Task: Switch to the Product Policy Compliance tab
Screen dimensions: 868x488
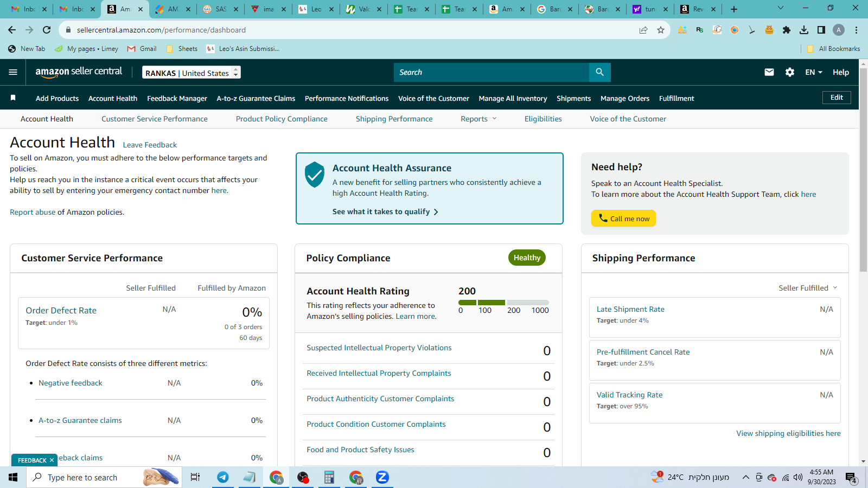Action: point(282,119)
